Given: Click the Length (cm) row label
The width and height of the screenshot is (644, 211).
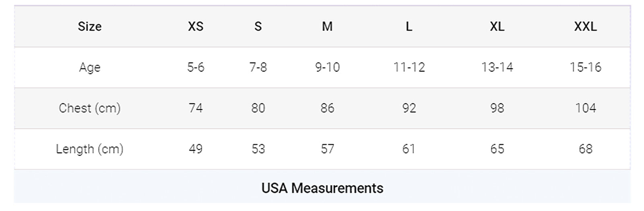Looking at the screenshot, I should point(89,149).
